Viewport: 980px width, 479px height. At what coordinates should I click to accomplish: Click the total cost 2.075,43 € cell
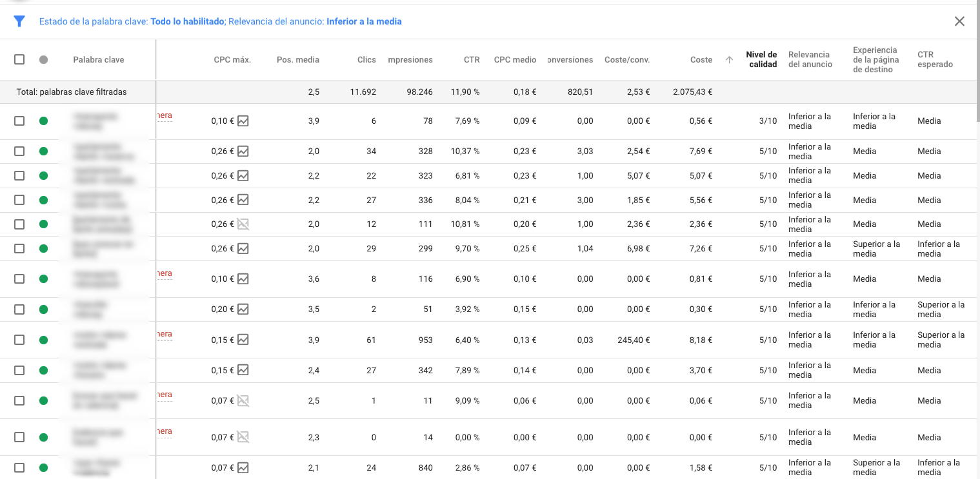(692, 92)
